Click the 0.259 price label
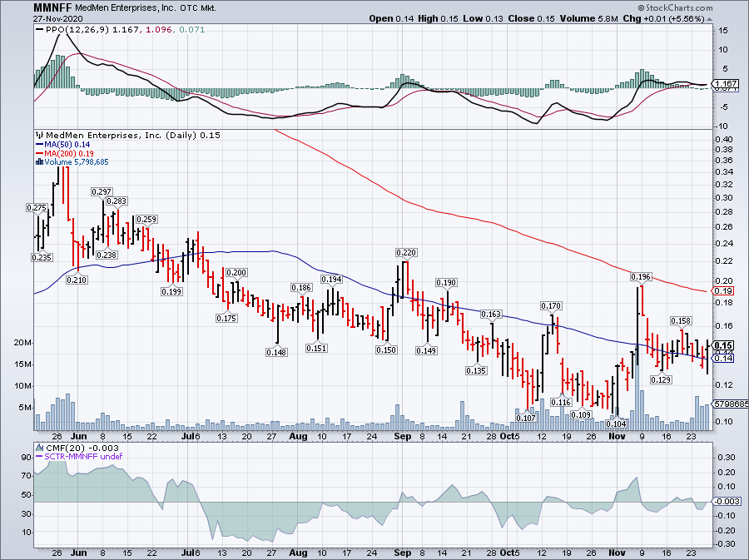This screenshot has height=560, width=749. click(146, 220)
